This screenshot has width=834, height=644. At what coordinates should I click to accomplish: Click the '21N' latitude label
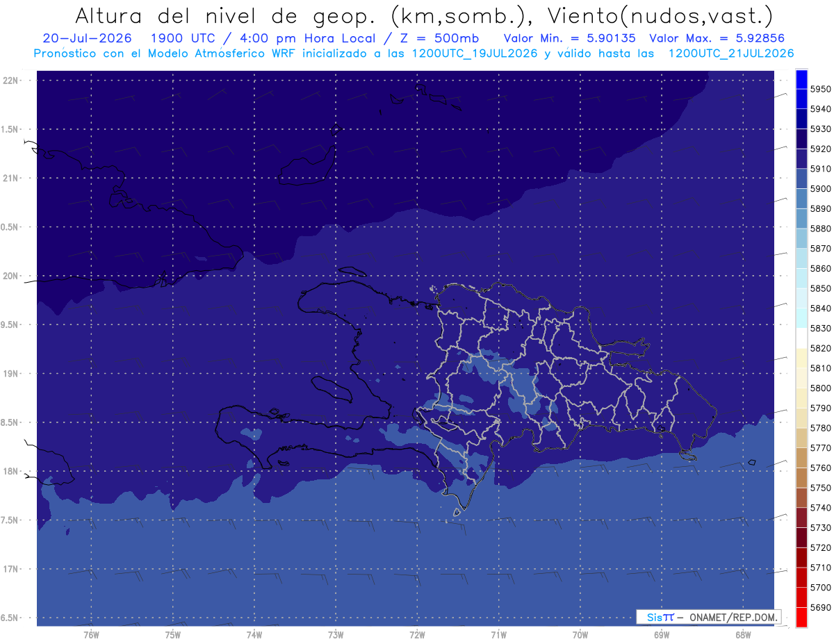click(12, 179)
